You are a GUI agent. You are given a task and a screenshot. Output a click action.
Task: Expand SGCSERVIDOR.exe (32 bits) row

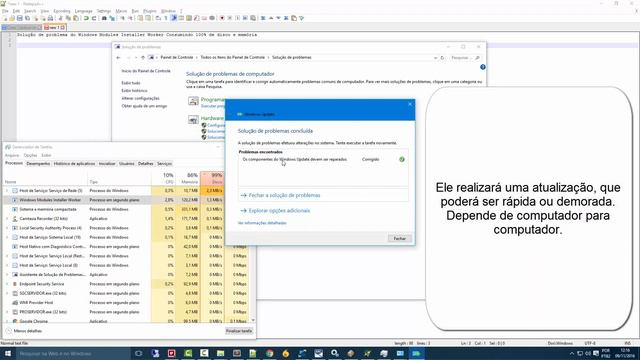click(7, 293)
